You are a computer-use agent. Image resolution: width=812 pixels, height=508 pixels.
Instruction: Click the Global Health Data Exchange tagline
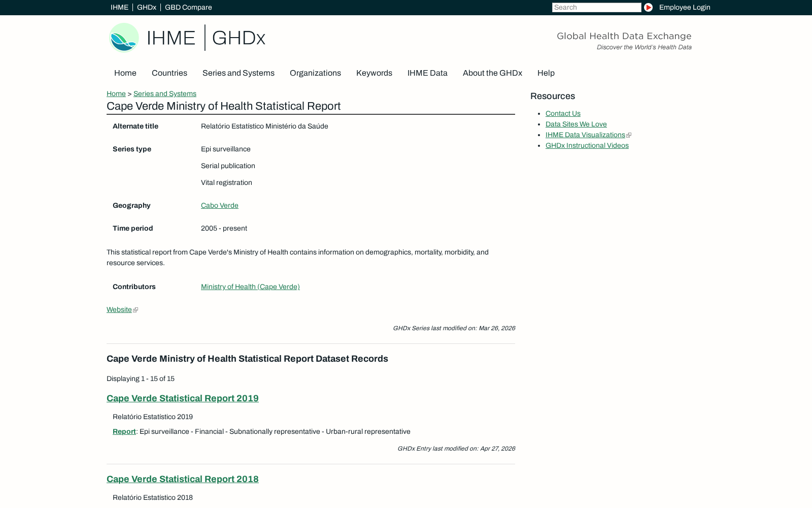pyautogui.click(x=624, y=36)
